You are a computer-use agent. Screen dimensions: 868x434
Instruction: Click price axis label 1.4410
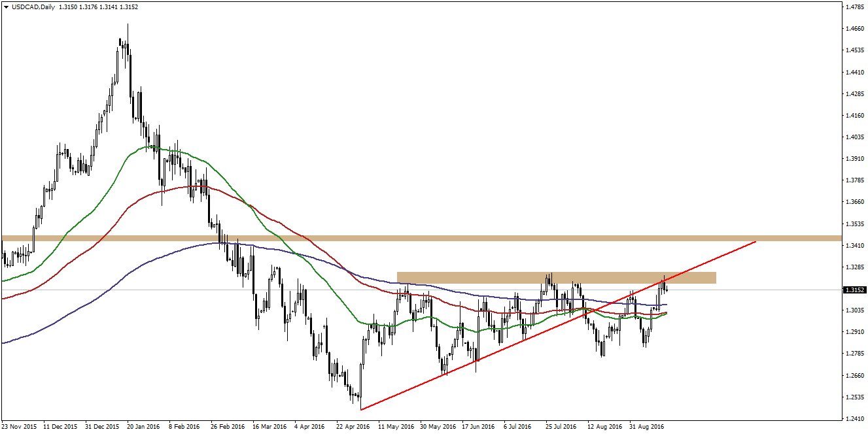(856, 73)
